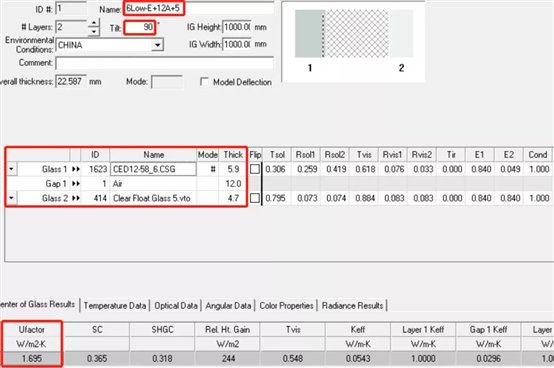Click the IG Height input field
554x368 pixels.
[237, 27]
